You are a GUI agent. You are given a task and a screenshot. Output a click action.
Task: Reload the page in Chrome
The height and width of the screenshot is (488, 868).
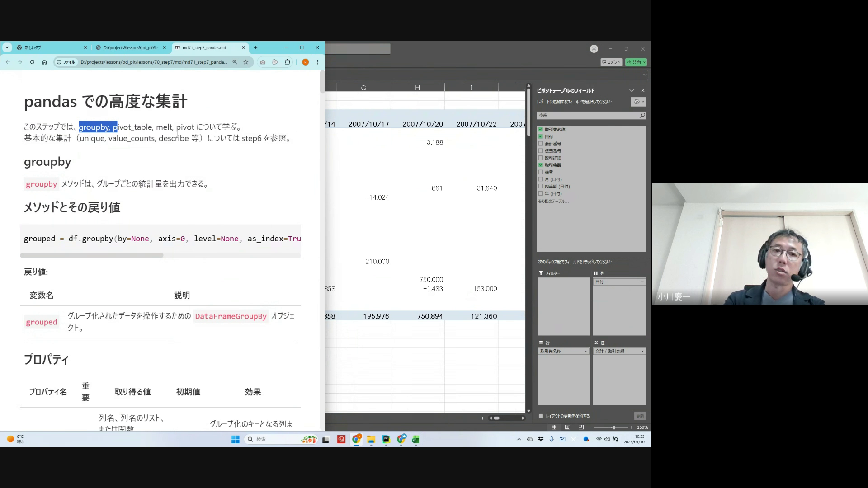click(32, 62)
